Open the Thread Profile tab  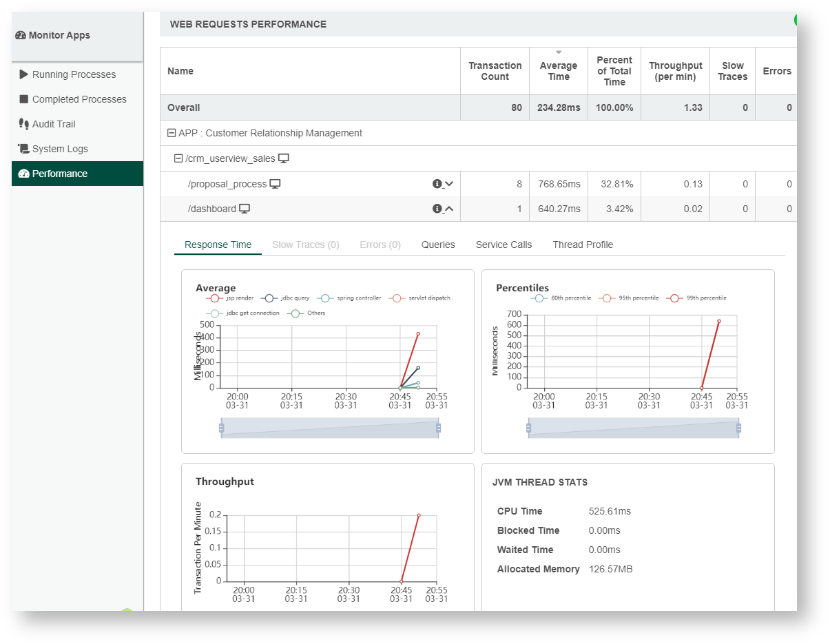pyautogui.click(x=582, y=245)
